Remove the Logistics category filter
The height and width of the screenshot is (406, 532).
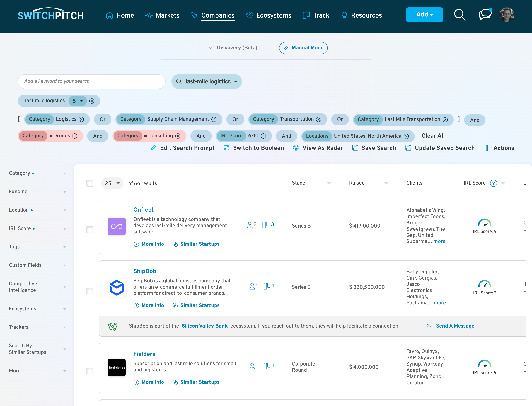(81, 119)
